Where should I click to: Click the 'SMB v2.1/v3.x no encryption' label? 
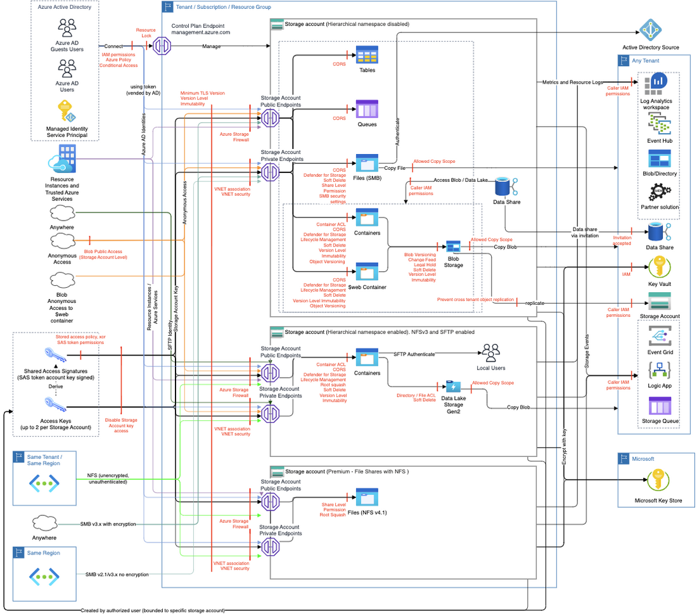pyautogui.click(x=117, y=575)
